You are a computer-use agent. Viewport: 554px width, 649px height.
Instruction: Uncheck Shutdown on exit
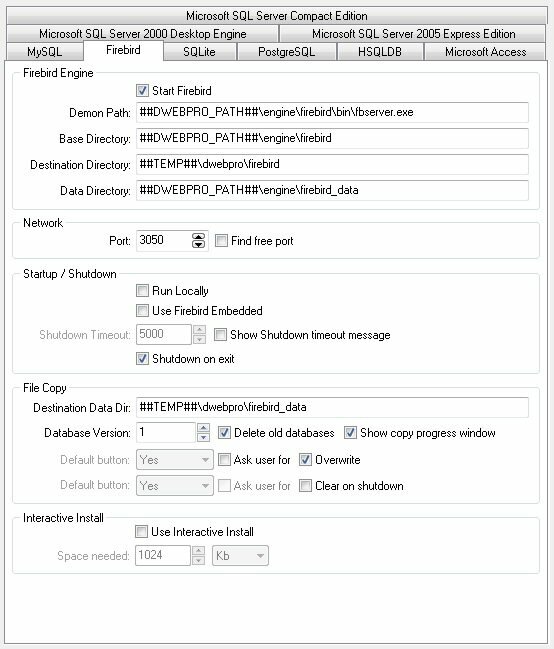click(142, 358)
